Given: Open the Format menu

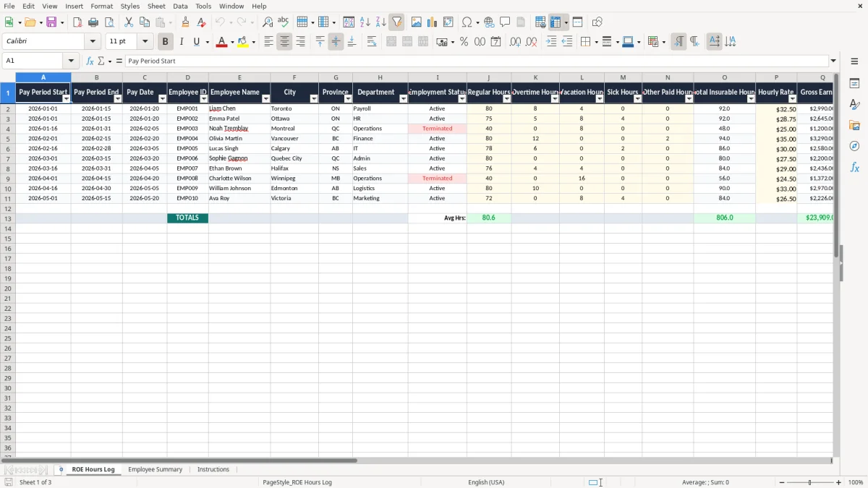Looking at the screenshot, I should (x=101, y=6).
